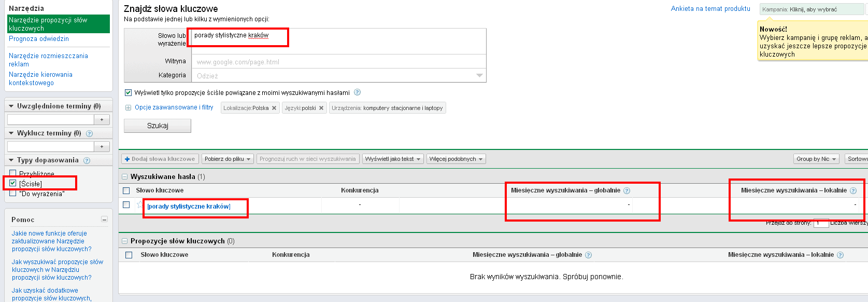This screenshot has height=302, width=868.
Task: Toggle strictly related suggestions checkbox
Action: [x=128, y=93]
